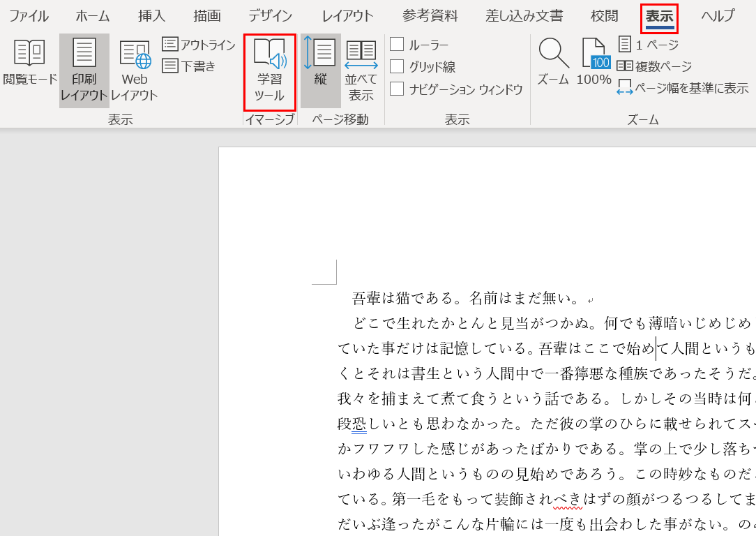Toggle ナビゲーション ウィンドウ checkbox

[x=397, y=89]
